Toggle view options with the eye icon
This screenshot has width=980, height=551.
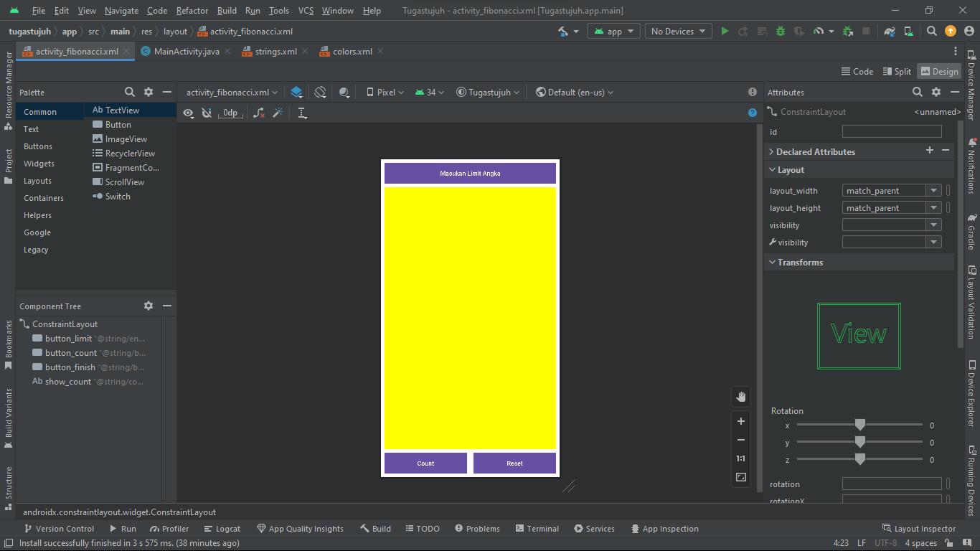[x=188, y=113]
